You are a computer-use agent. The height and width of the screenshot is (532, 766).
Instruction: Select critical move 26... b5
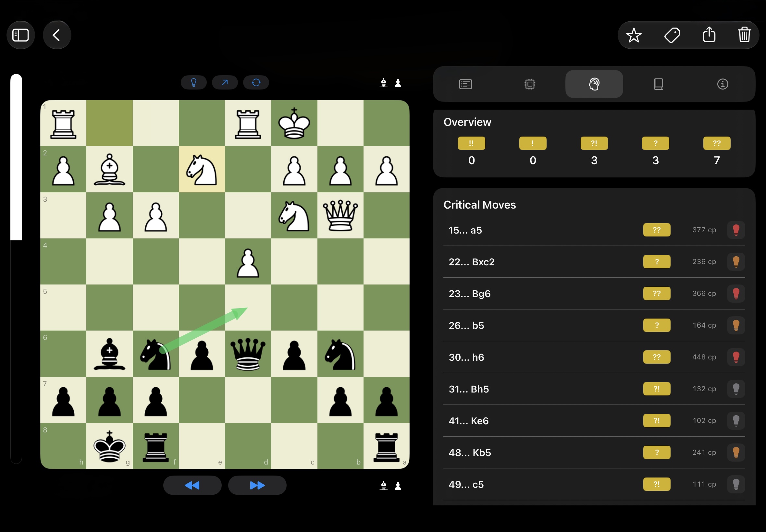tap(594, 325)
